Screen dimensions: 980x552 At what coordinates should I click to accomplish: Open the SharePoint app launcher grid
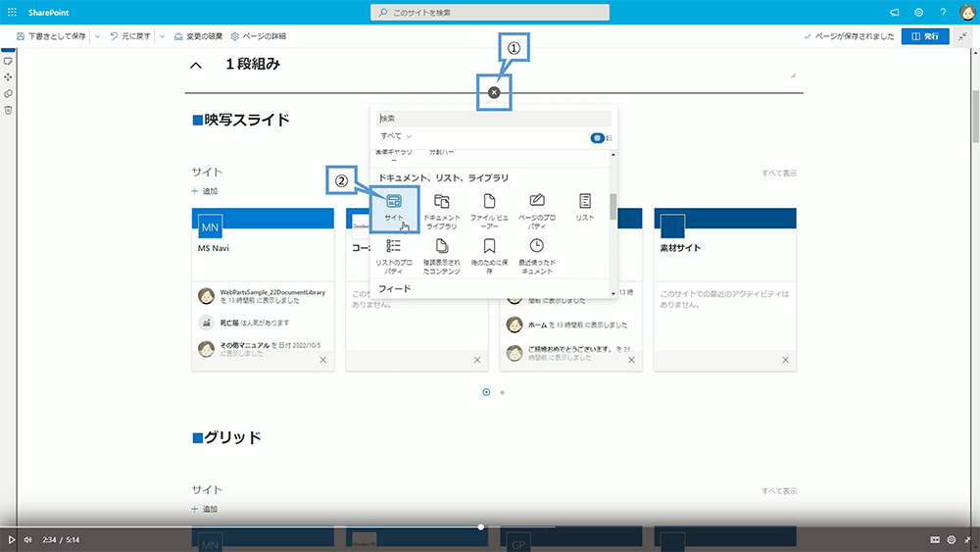pyautogui.click(x=12, y=12)
